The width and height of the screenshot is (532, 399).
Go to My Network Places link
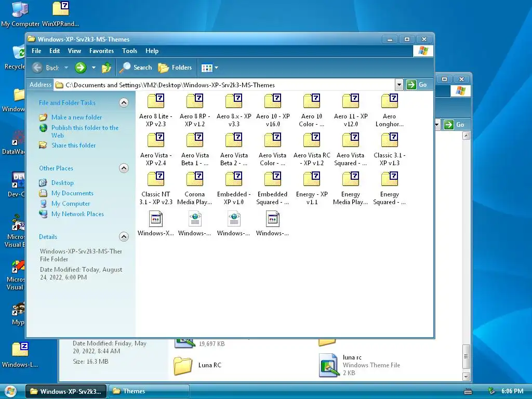(78, 214)
